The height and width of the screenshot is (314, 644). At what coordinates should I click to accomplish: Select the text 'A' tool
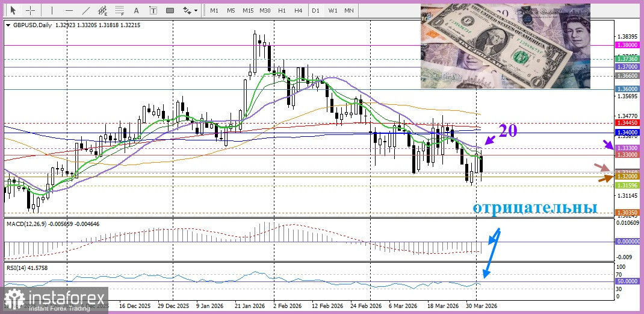pyautogui.click(x=137, y=10)
